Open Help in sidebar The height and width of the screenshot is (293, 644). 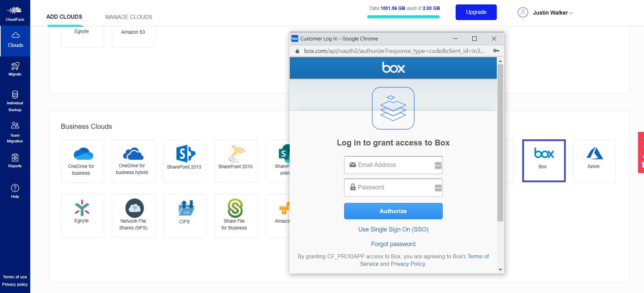pos(15,191)
